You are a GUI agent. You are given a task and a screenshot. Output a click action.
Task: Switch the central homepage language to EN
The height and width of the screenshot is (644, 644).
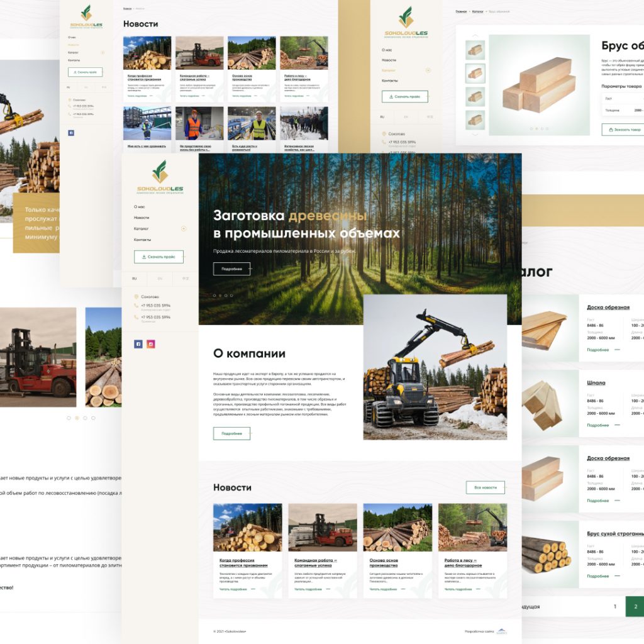[160, 278]
